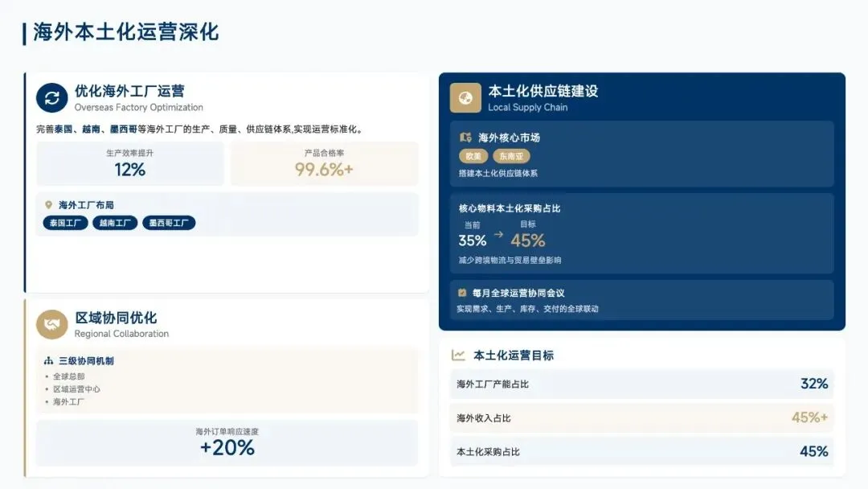Click the calendar icon next to 每月全球运营协同会议

462,293
